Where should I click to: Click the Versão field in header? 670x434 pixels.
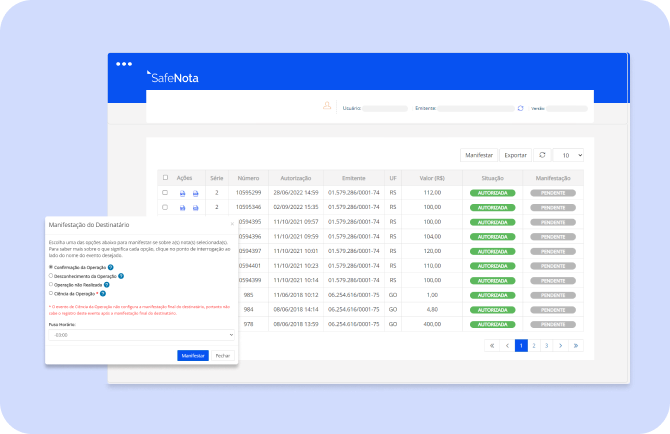click(567, 108)
